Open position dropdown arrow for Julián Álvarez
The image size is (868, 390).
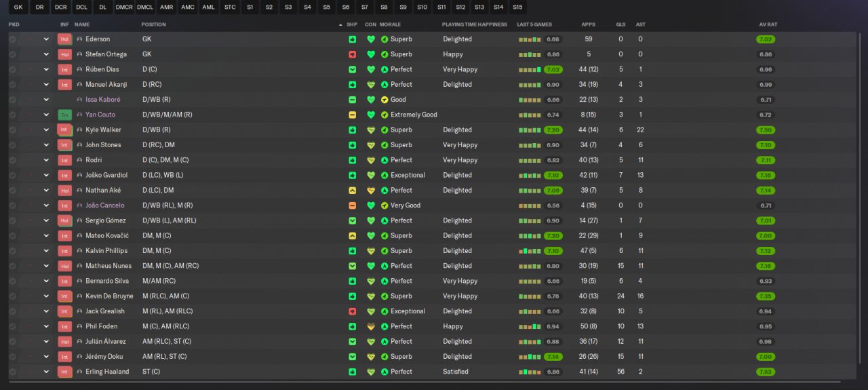point(46,341)
